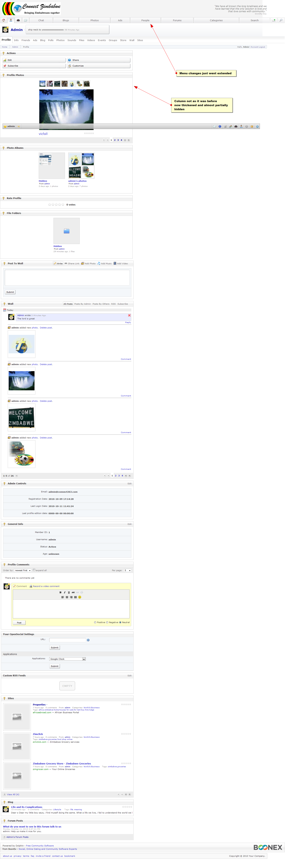This screenshot has width=285, height=868.
Task: Center align comment text
Action: click(x=67, y=597)
